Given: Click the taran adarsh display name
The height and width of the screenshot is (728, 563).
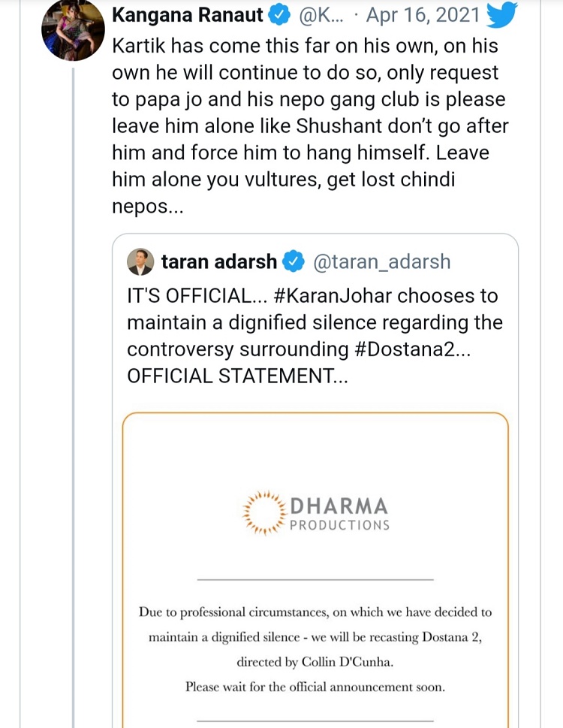Looking at the screenshot, I should point(219,261).
